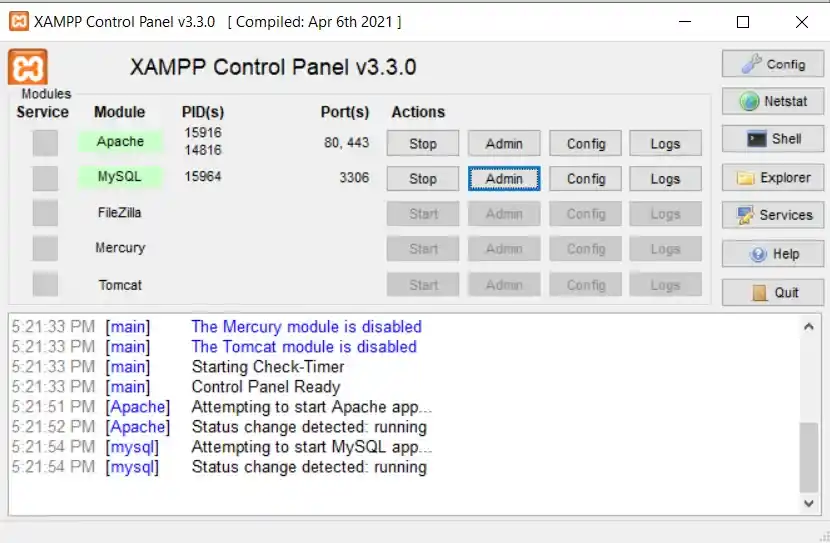
Task: Click the log scrollbar thumb
Action: tap(808, 457)
